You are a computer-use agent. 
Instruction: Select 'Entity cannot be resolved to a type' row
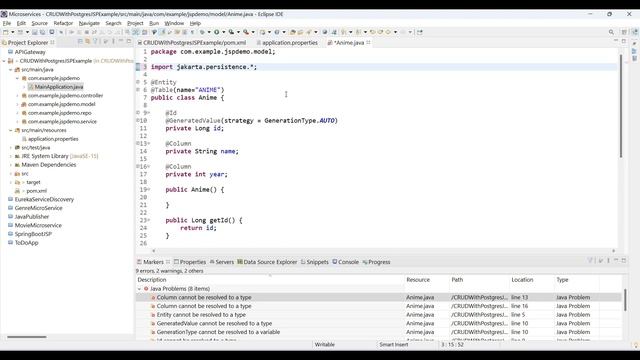click(379, 315)
